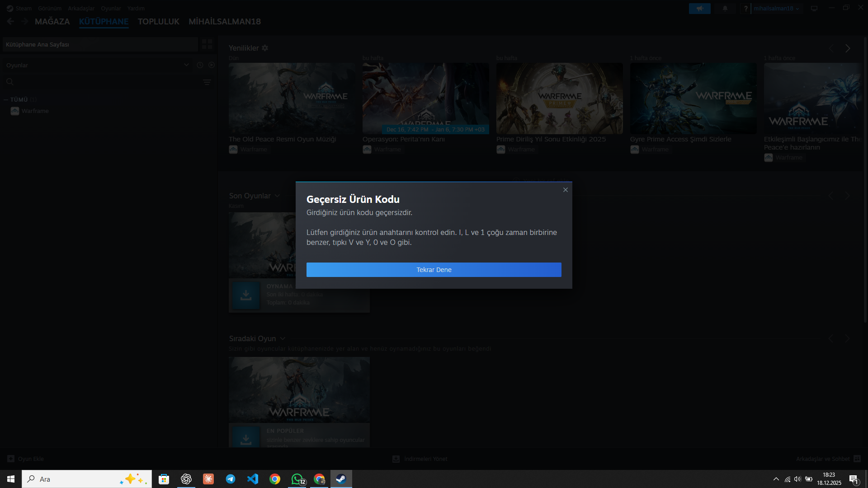The height and width of the screenshot is (488, 868).
Task: Open the MİHAİLSALMAN18 profile tab
Action: pyautogui.click(x=225, y=21)
